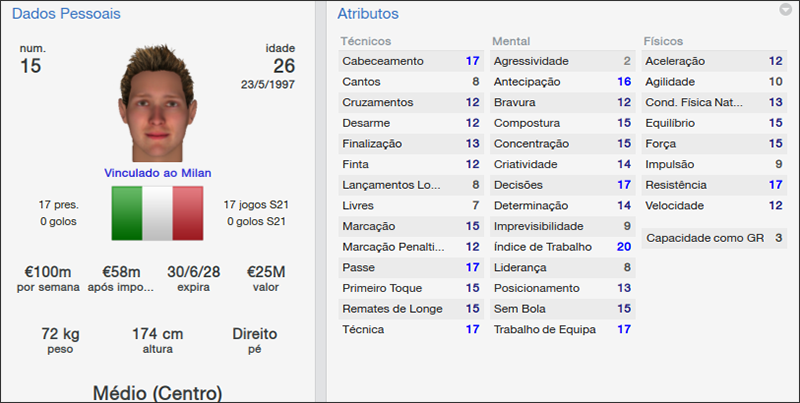The width and height of the screenshot is (800, 403).
Task: Click the squad number 15
Action: coord(32,65)
